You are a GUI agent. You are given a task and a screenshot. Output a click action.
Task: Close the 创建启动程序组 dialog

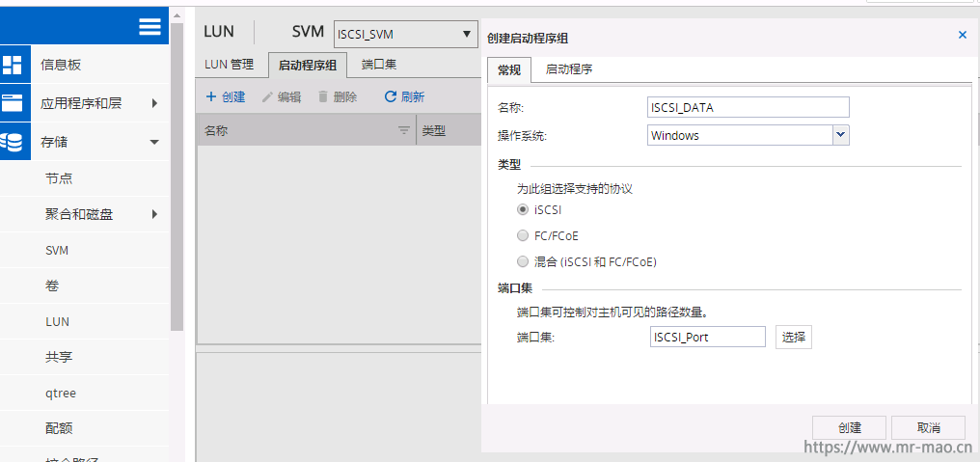pos(963,35)
